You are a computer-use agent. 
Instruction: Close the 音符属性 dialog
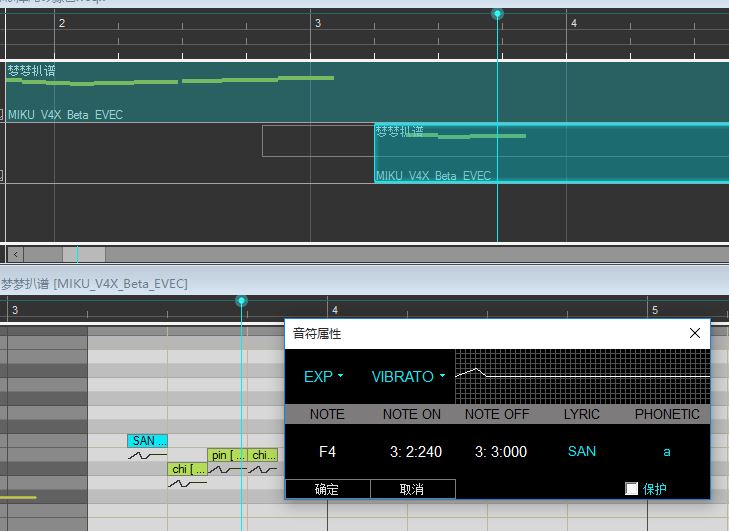click(x=695, y=333)
